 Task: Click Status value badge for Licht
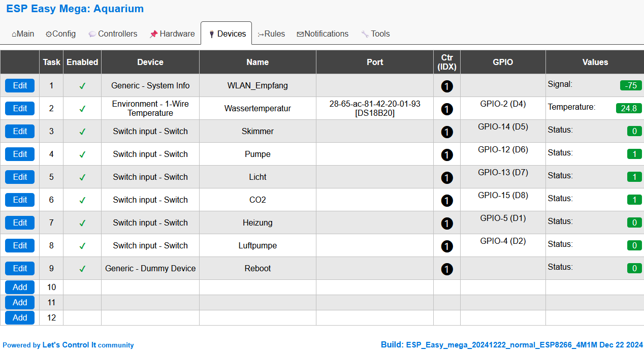634,177
